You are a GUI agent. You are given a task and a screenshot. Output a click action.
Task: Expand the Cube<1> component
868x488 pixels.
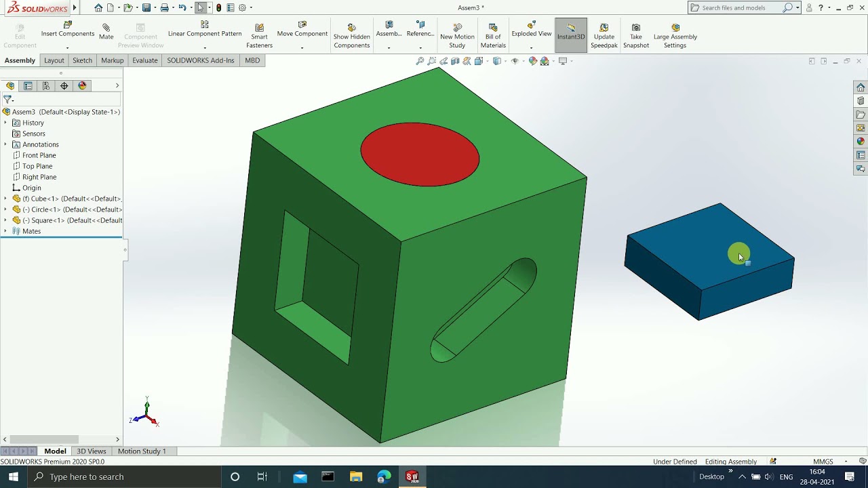click(5, 199)
